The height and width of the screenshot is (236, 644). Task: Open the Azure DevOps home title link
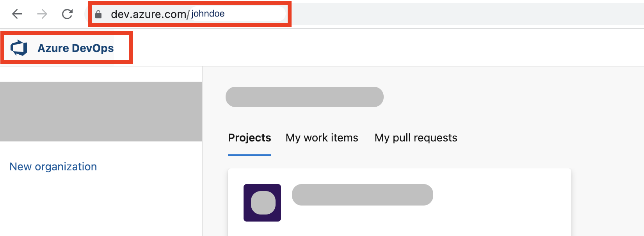[75, 48]
